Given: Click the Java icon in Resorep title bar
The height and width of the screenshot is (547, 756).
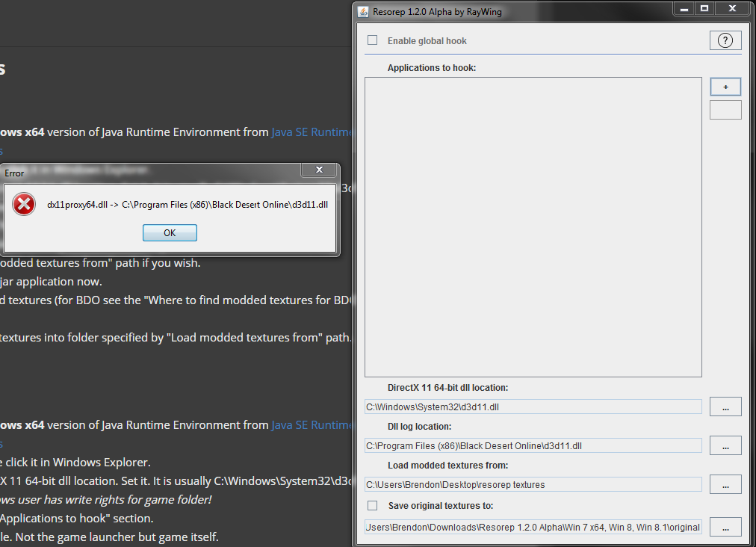Looking at the screenshot, I should point(363,11).
